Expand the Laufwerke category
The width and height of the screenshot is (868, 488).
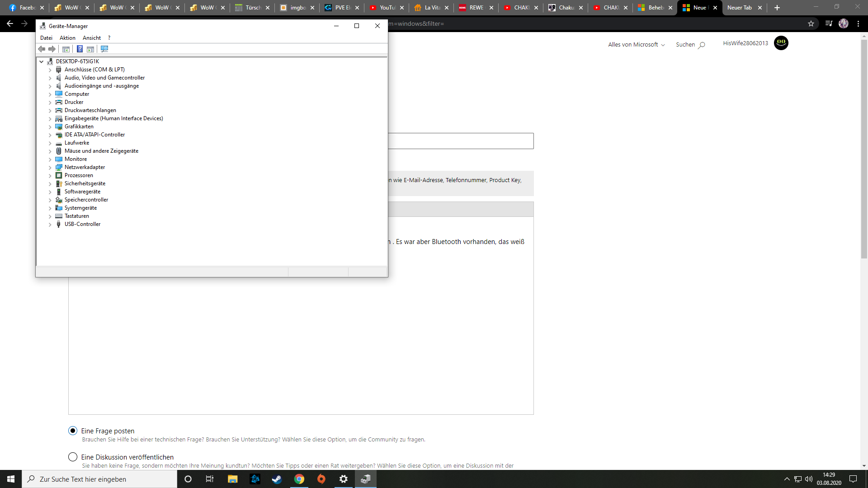tap(50, 143)
